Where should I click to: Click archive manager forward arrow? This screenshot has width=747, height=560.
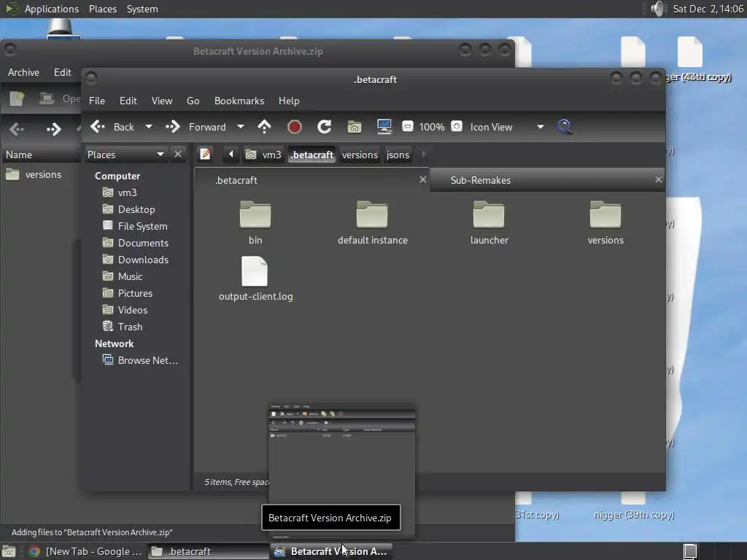coord(53,128)
